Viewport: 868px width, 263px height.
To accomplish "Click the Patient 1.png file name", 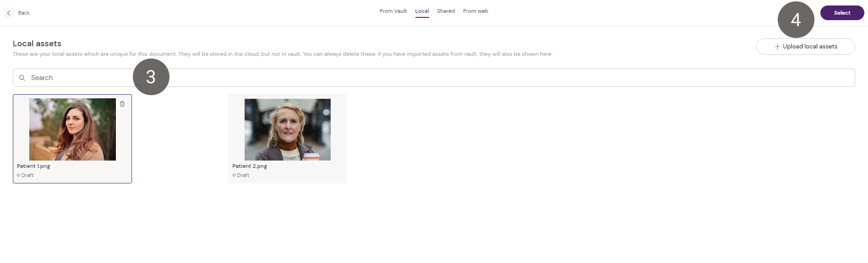I will [x=33, y=166].
